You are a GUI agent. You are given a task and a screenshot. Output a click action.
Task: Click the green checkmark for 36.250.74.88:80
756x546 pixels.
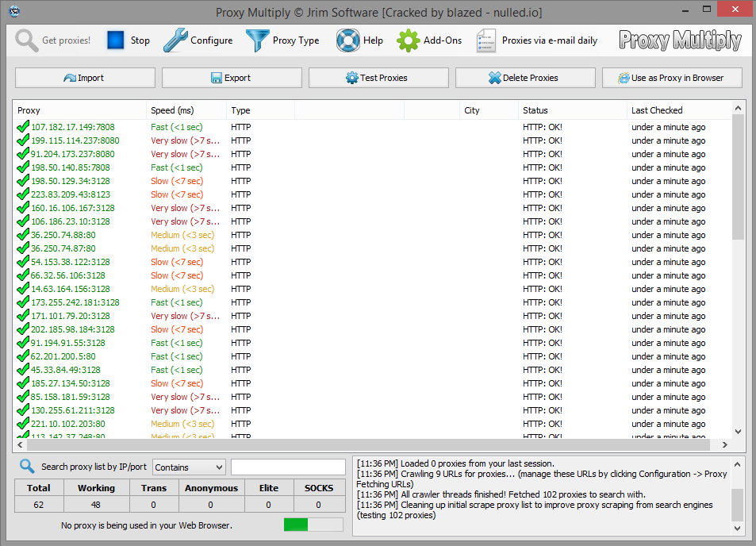[x=23, y=235]
